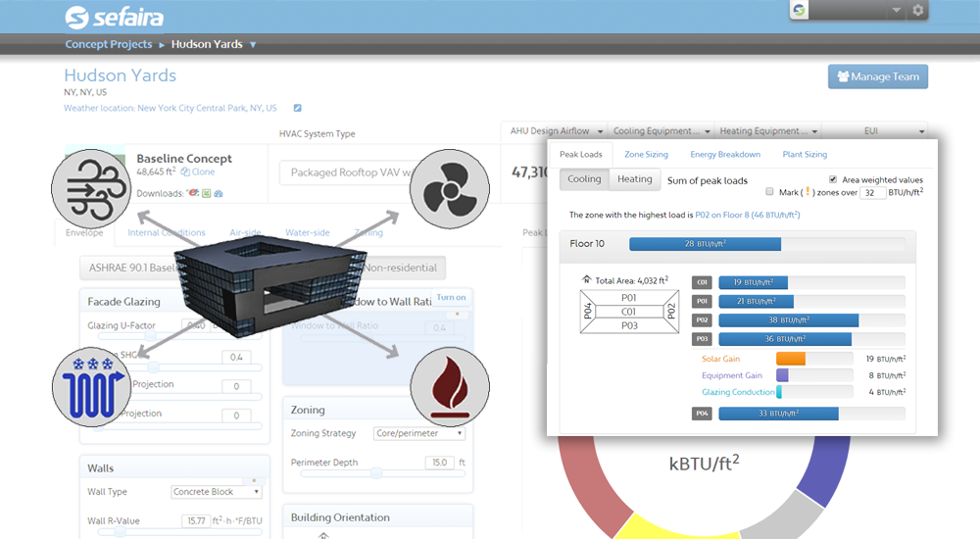This screenshot has height=539, width=980.
Task: Download the blue gauge icon file
Action: pos(219,193)
